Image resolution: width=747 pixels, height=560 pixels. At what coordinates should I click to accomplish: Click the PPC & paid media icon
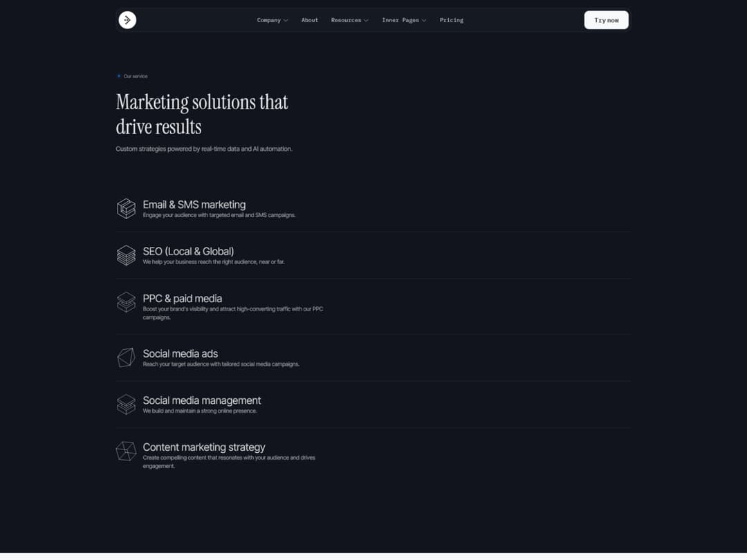(126, 302)
